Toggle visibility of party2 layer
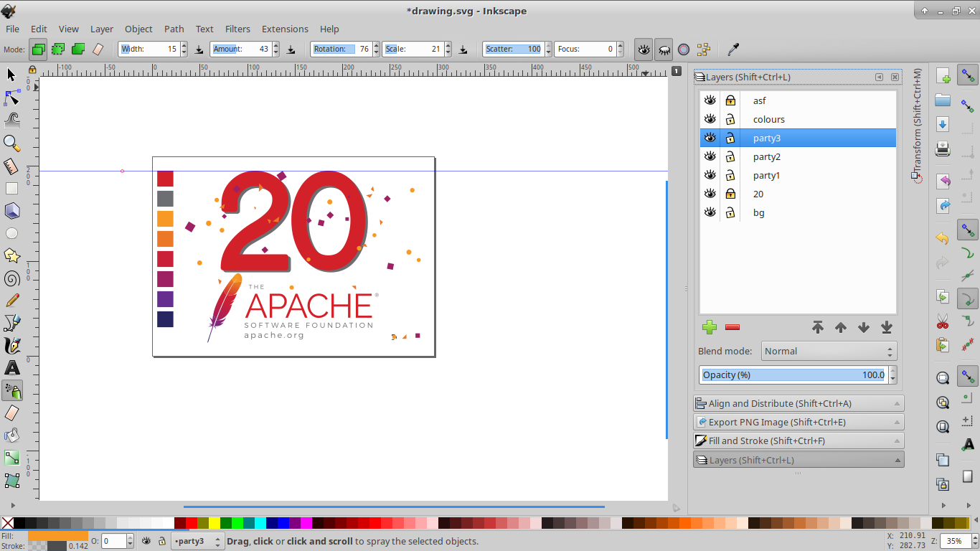 tap(710, 156)
